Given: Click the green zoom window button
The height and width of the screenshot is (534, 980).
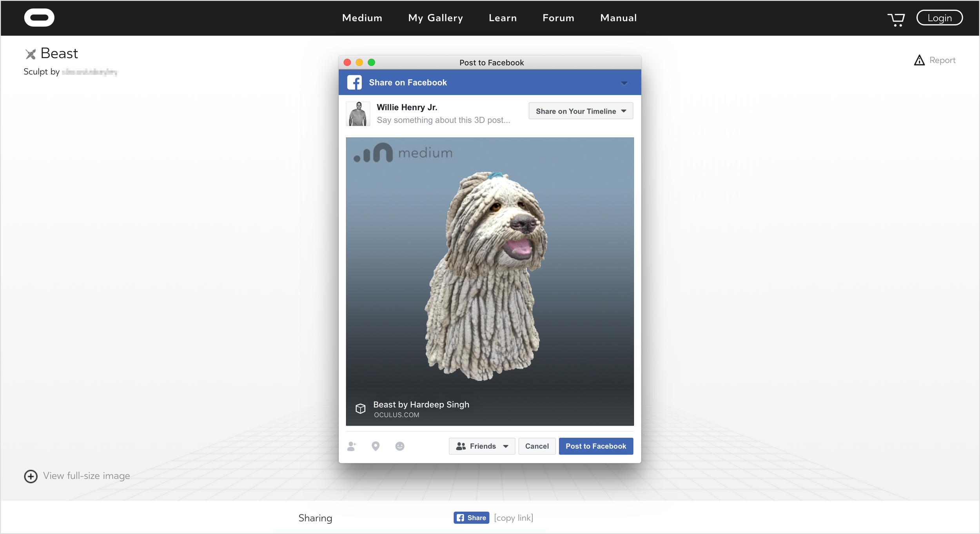Looking at the screenshot, I should tap(372, 62).
